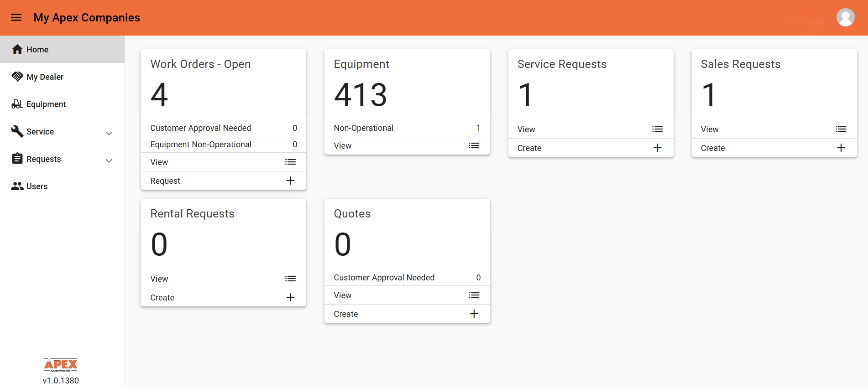Click the Work Orders - Open card title
Viewport: 868px width, 388px height.
tap(200, 64)
